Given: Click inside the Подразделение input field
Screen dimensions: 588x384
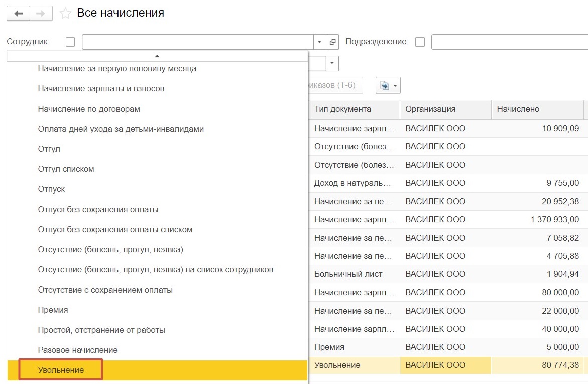Looking at the screenshot, I should [x=510, y=42].
